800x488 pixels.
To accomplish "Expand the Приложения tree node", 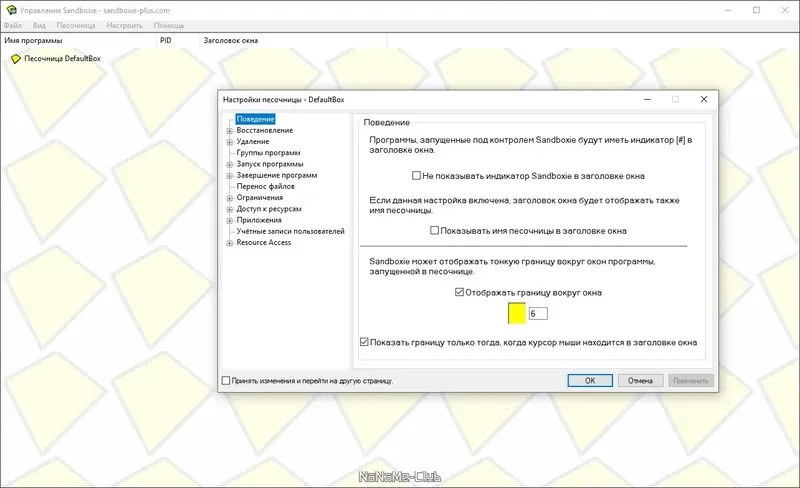I will 230,221.
